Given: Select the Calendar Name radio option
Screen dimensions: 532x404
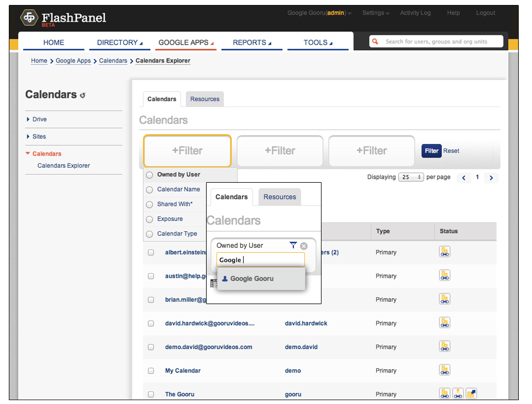Looking at the screenshot, I should tap(149, 190).
